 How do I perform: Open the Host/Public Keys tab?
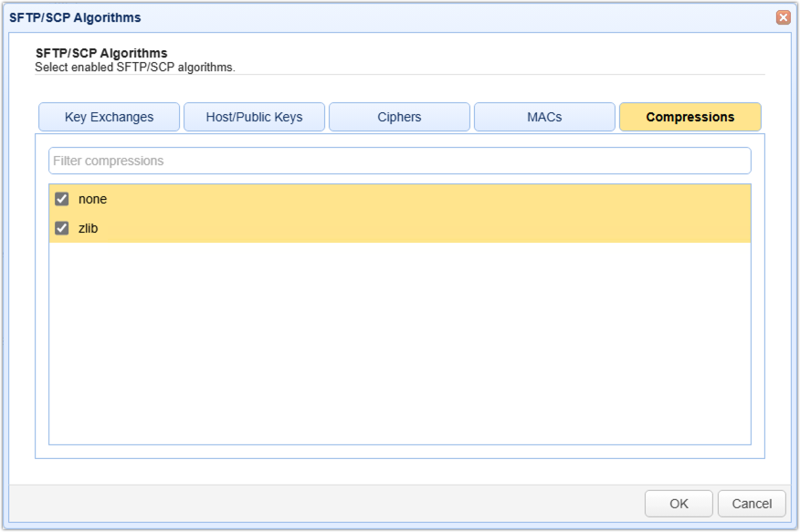click(x=254, y=117)
